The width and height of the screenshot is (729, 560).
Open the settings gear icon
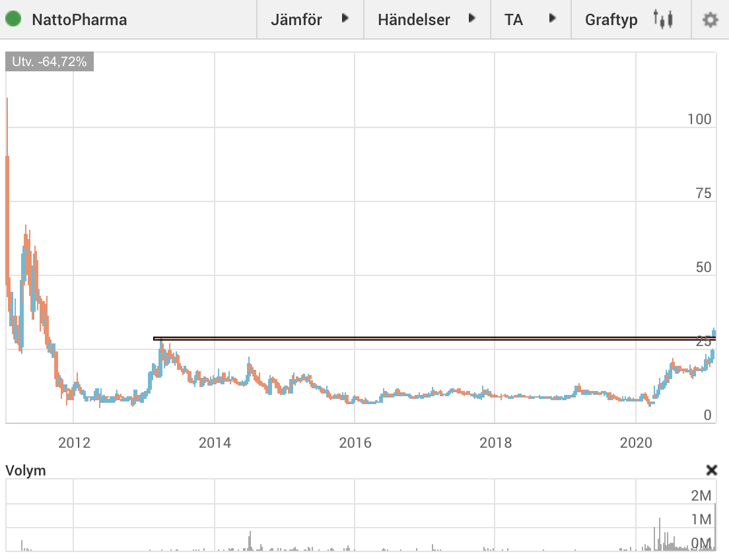710,20
